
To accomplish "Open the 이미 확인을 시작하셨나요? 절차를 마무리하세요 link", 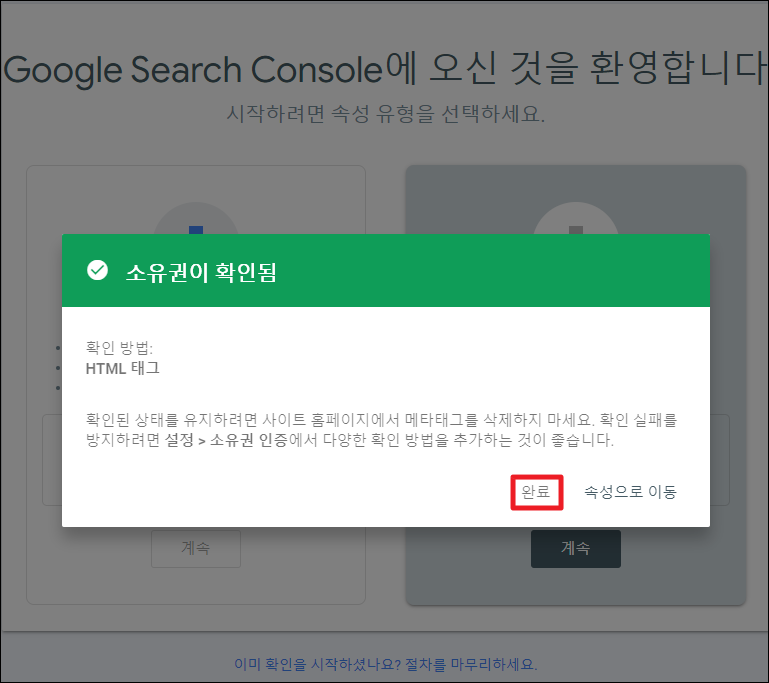I will 385,664.
